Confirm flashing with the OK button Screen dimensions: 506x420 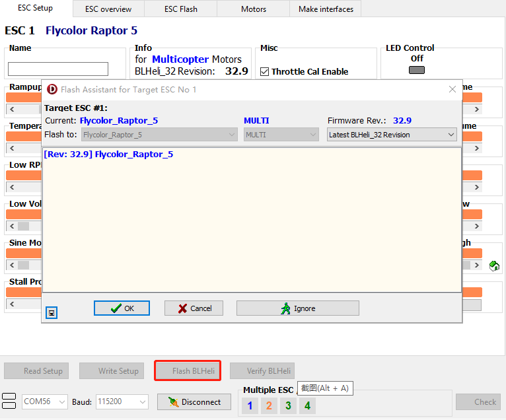click(122, 308)
